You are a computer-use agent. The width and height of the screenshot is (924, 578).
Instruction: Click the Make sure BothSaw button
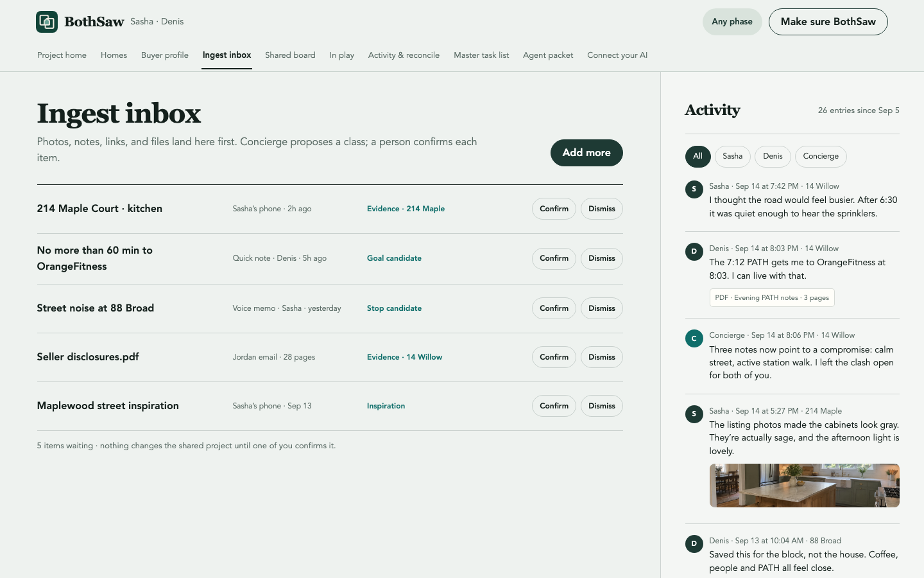click(828, 22)
